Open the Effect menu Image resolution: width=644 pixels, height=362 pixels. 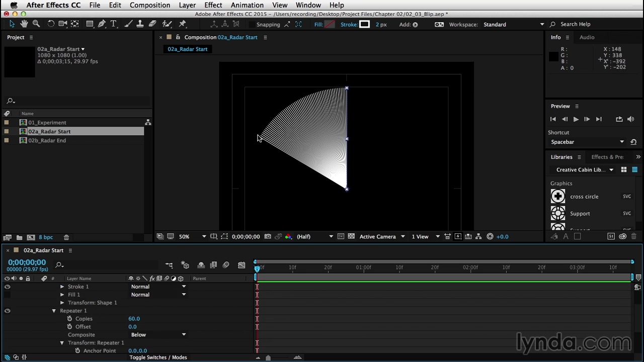pyautogui.click(x=213, y=5)
